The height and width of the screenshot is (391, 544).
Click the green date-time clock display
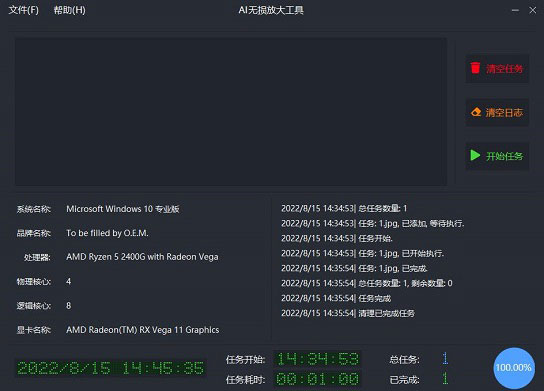click(x=111, y=368)
